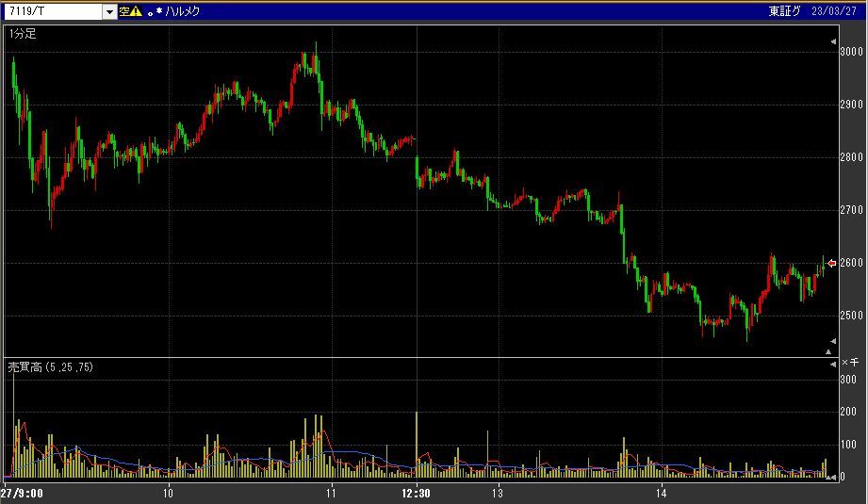Click the top-right arrow in volume panel
Screen dimensions: 868x504
tap(832, 362)
